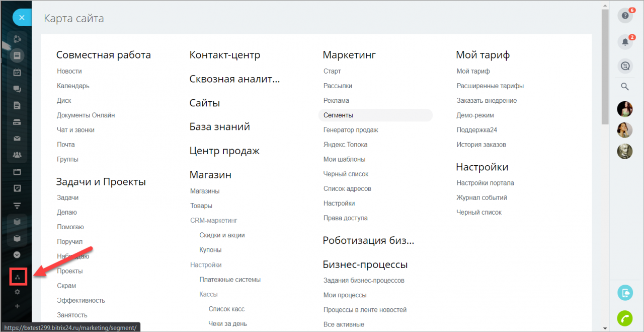Image resolution: width=644 pixels, height=332 pixels.
Task: Click the magnifier search icon on right panel
Action: tap(625, 87)
